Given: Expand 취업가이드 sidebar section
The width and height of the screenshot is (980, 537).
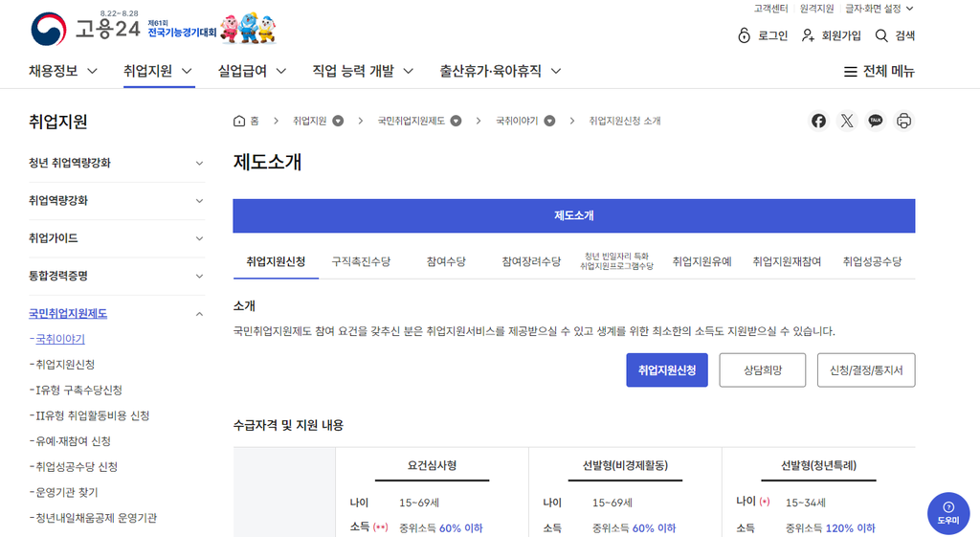Looking at the screenshot, I should coord(116,238).
